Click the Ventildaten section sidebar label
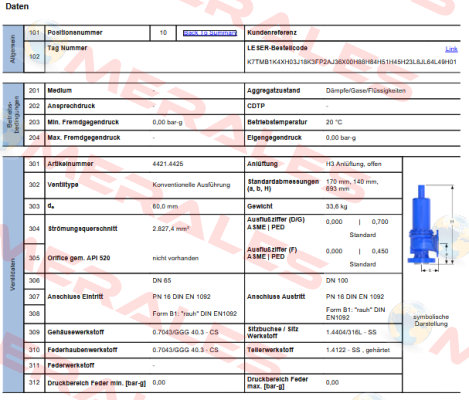This screenshot has width=469, height=400. pos(13,274)
